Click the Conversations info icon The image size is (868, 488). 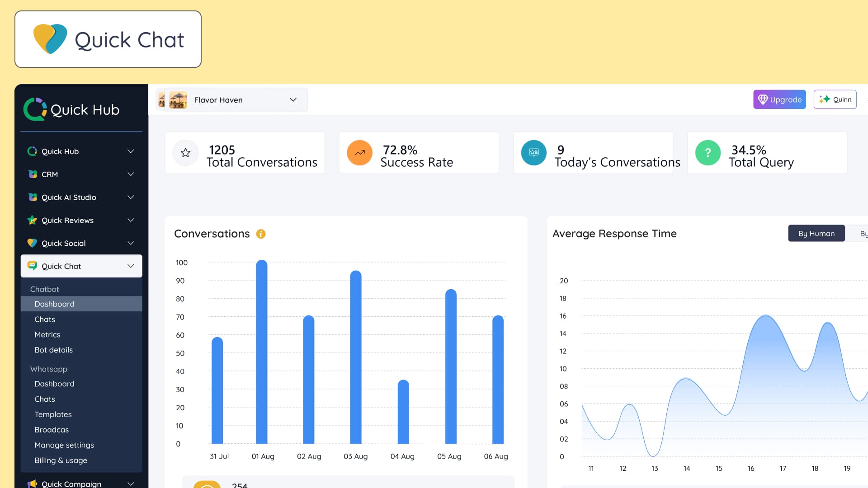pyautogui.click(x=261, y=234)
